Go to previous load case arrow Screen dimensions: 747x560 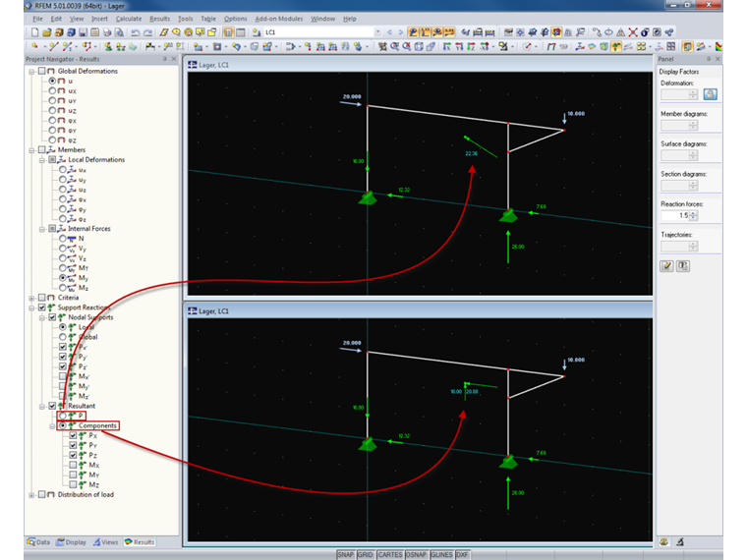(x=389, y=32)
